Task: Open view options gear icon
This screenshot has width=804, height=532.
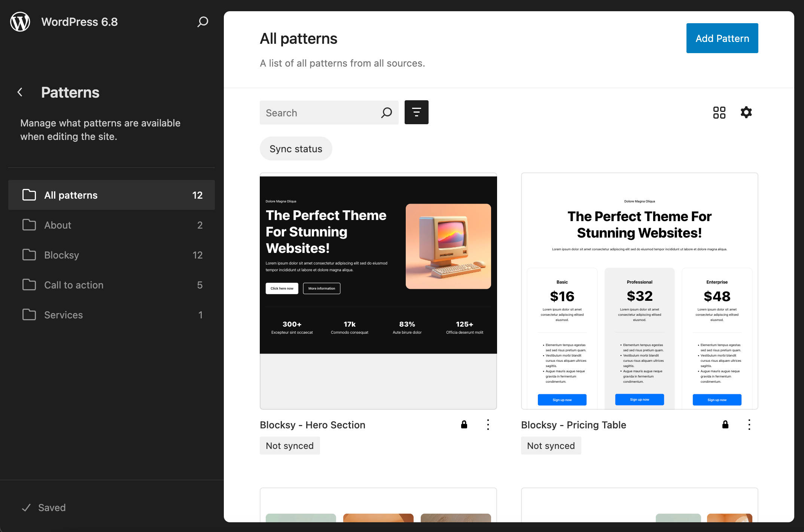Action: [x=746, y=112]
